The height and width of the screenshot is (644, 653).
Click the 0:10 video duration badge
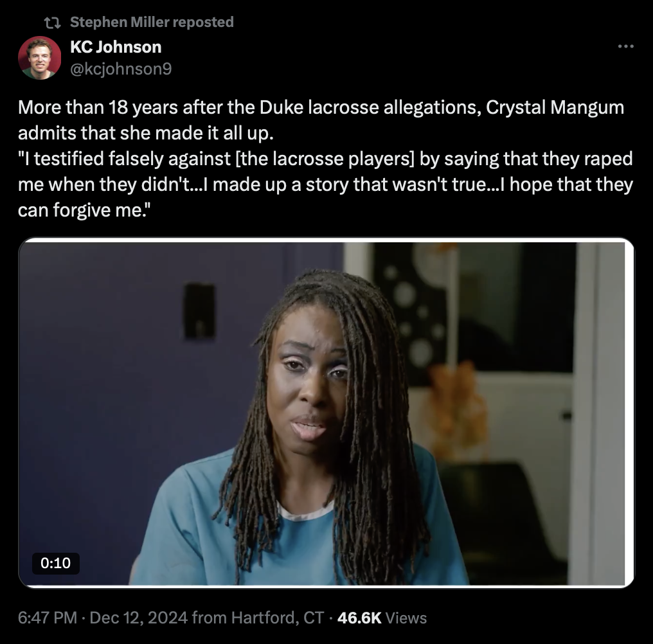[x=56, y=563]
